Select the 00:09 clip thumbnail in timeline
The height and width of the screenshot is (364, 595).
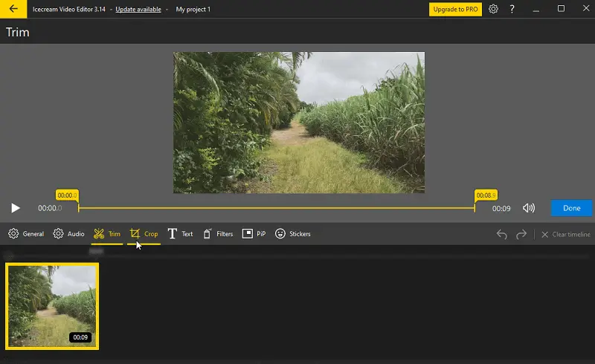click(52, 306)
